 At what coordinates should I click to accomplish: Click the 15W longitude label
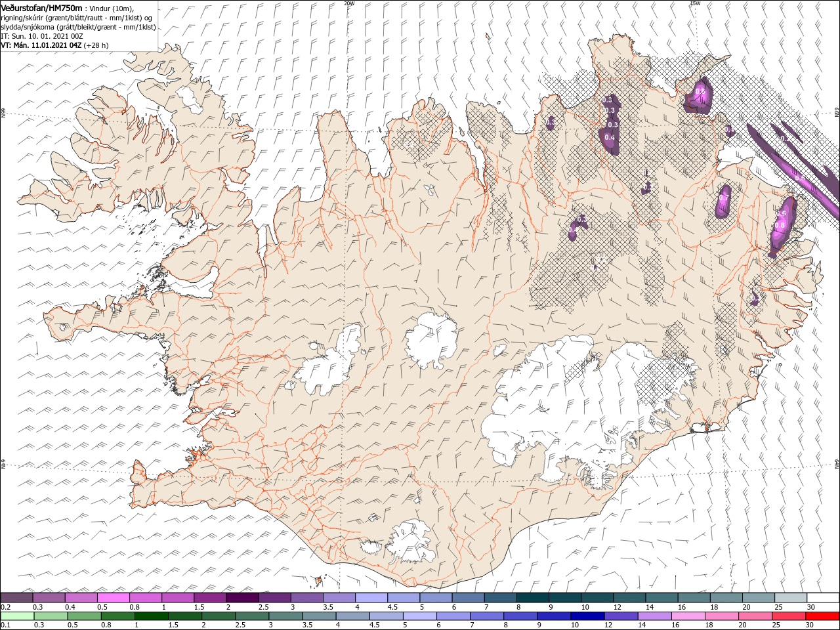(x=695, y=3)
